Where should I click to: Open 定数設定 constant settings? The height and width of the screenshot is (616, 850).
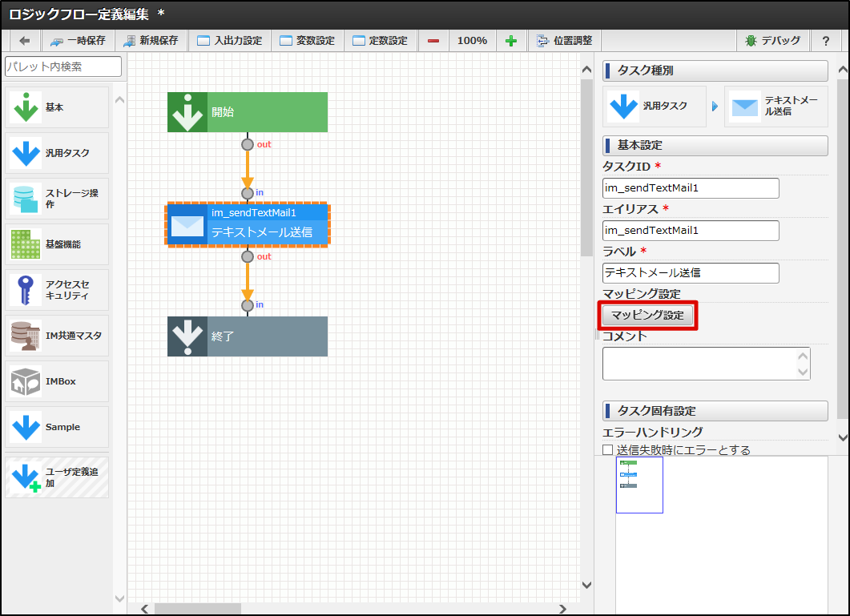pyautogui.click(x=381, y=41)
